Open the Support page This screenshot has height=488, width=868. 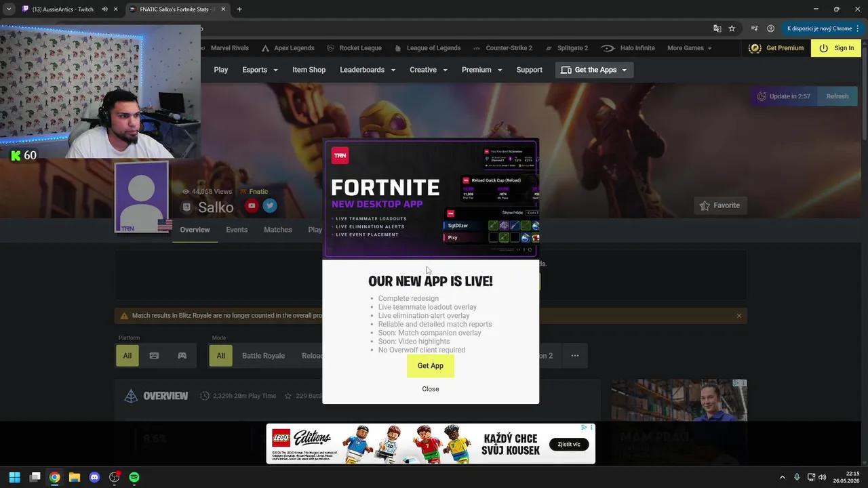pos(529,70)
